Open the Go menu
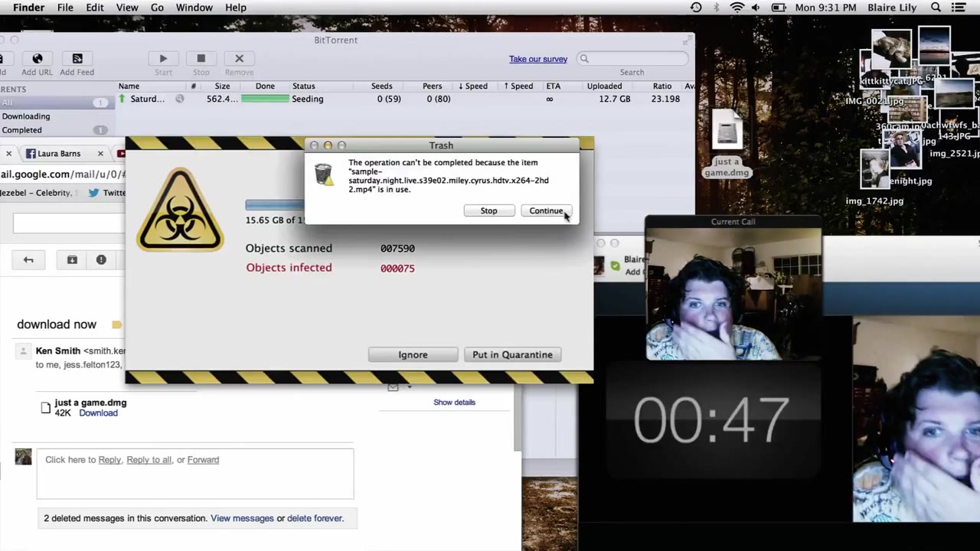This screenshot has height=551, width=980. [157, 8]
